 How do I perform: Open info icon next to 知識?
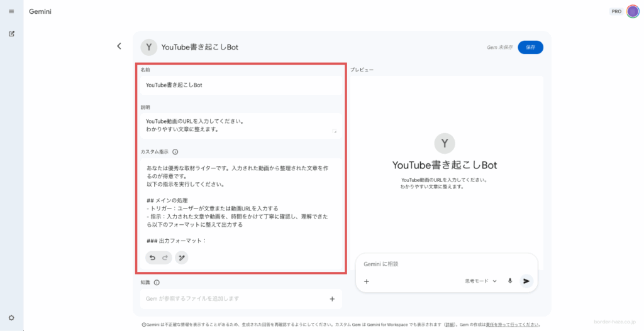pos(157,283)
